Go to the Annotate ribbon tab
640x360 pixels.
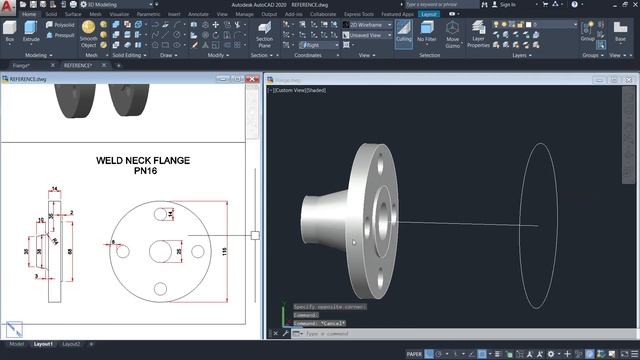pos(198,14)
